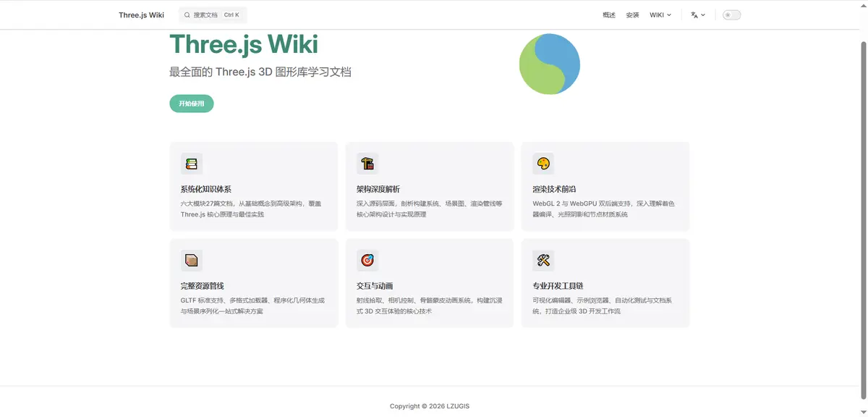868x417 pixels.
Task: Select the palette icon on 渲染技术前沿 card
Action: coord(543,164)
